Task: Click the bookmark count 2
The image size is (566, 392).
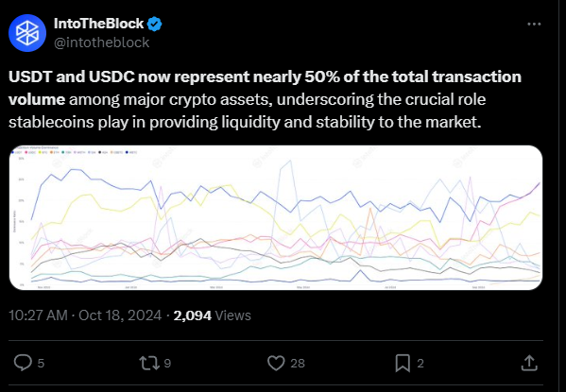Action: 420,363
